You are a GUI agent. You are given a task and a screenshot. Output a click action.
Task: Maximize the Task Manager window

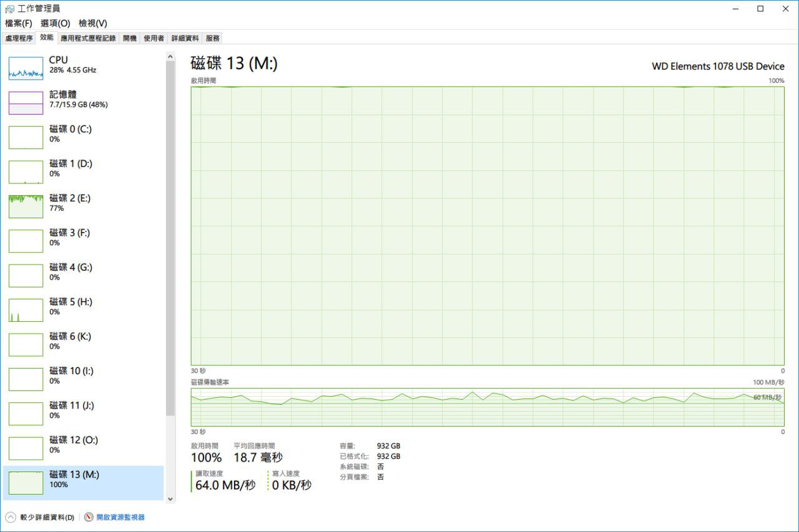click(x=760, y=9)
